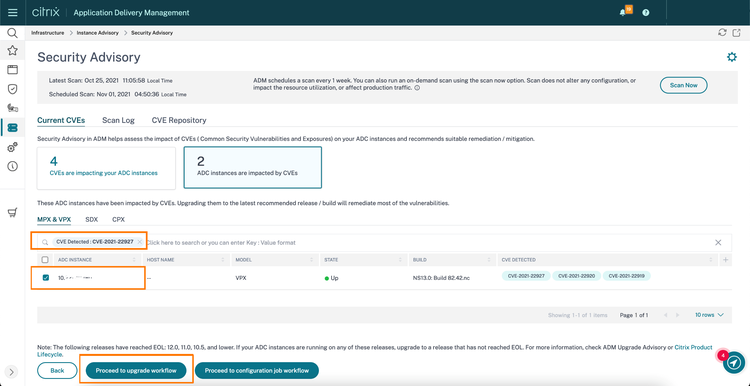The width and height of the screenshot is (750, 386).
Task: Sort by CVE Detected column
Action: pos(607,260)
